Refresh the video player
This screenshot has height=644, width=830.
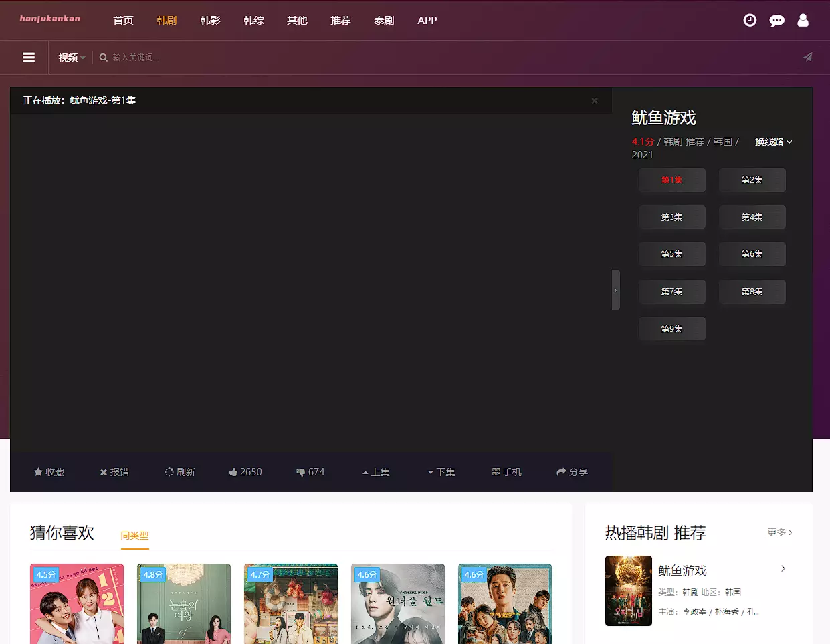[x=180, y=472]
